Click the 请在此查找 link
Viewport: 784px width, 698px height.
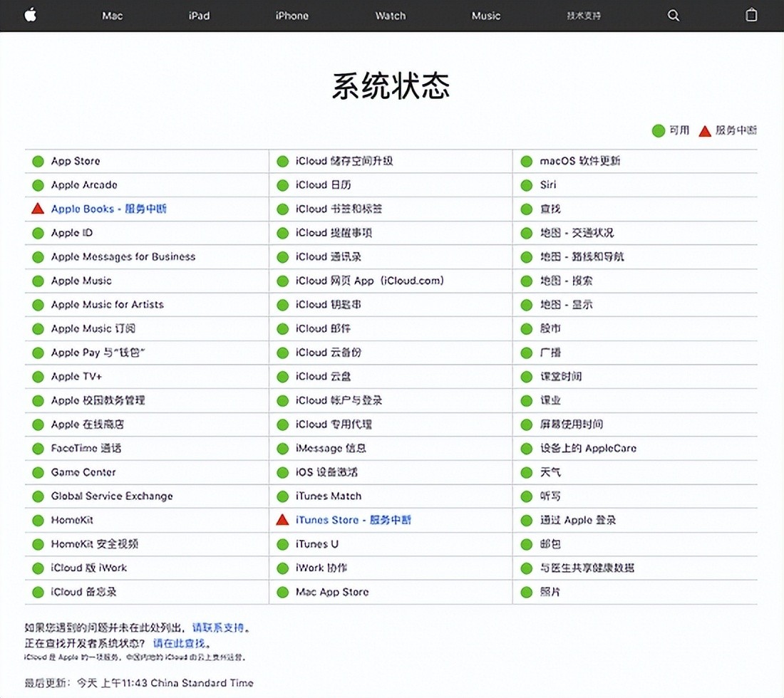tap(178, 643)
